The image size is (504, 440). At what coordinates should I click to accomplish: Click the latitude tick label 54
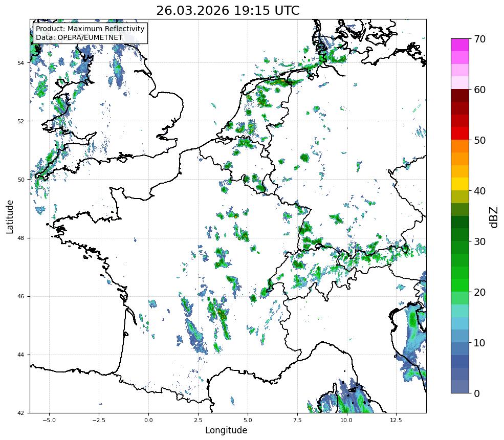20,62
